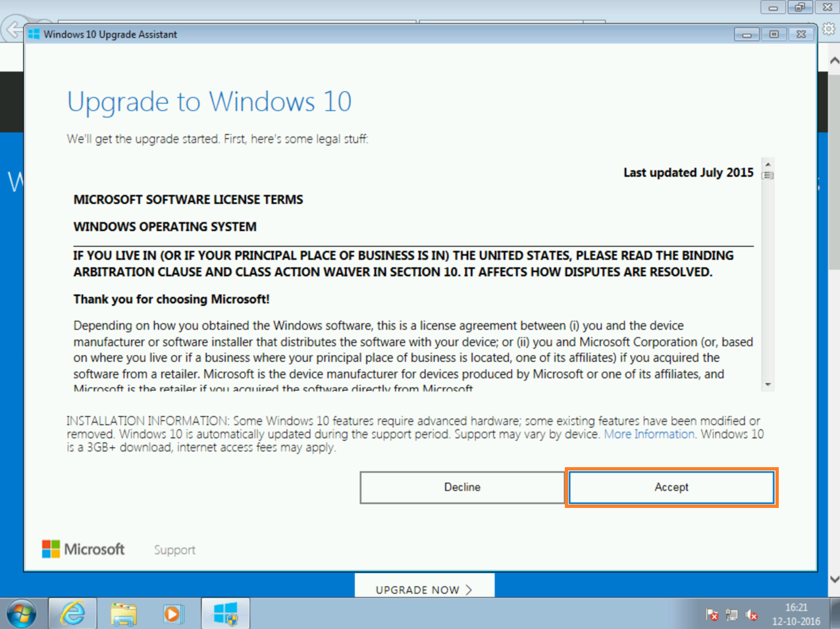Click the 'Upgrade to Windows 10' heading
This screenshot has height=629, width=840.
209,102
